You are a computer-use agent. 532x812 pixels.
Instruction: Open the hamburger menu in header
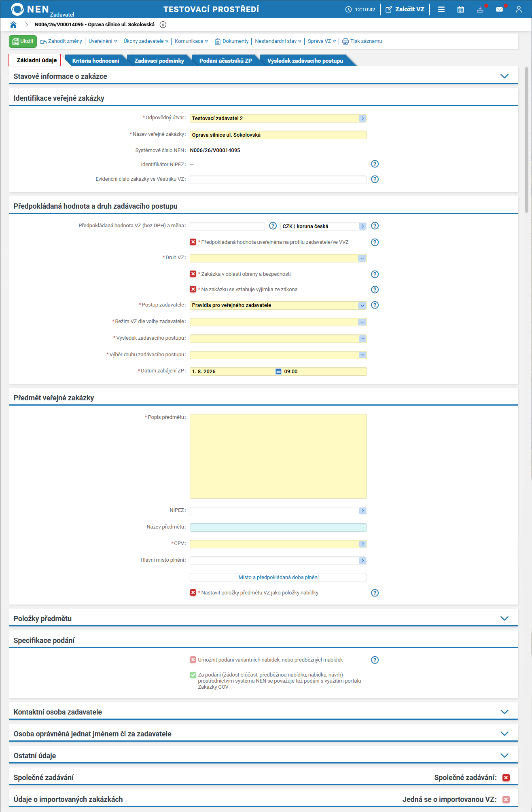coord(441,9)
